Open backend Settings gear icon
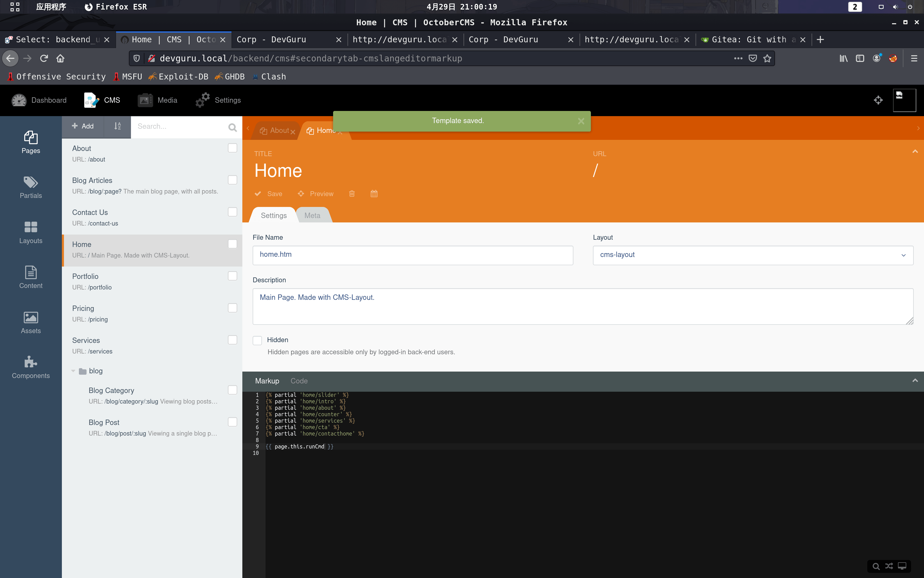Viewport: 924px width, 578px height. [203, 100]
